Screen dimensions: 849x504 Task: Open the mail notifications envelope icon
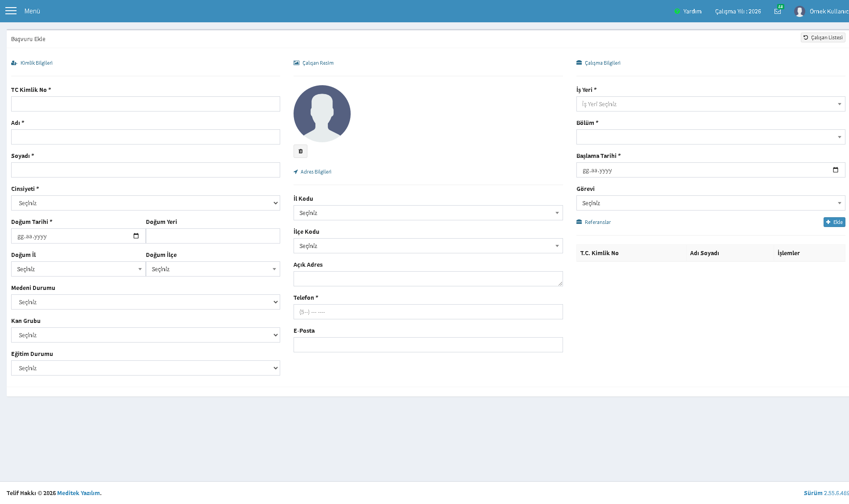[x=778, y=11]
